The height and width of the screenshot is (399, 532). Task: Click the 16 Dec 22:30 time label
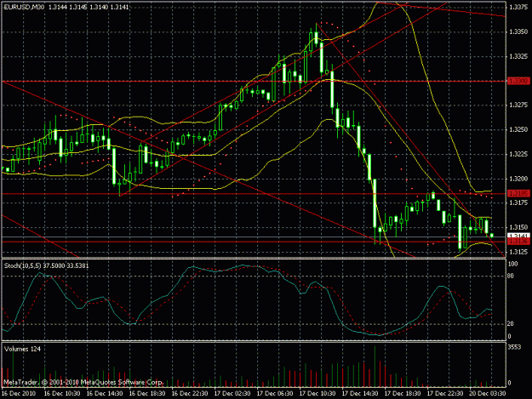(190, 394)
